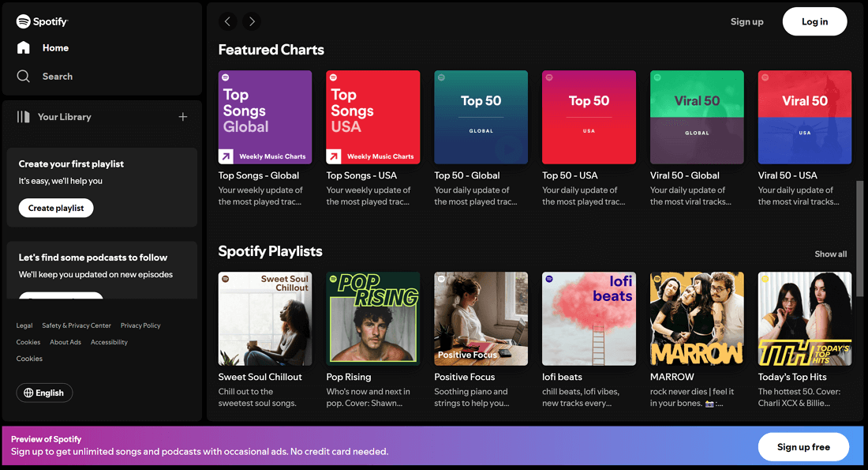Viewport: 868px width, 470px height.
Task: Click the 'Positive Focus' title below the cover
Action: click(x=465, y=377)
